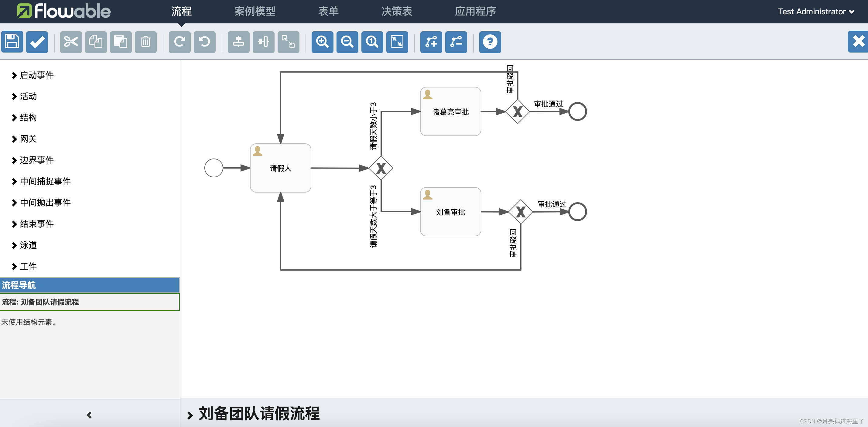
Task: Select 流程: 刘备团队请假流程 in navigator
Action: [x=90, y=302]
